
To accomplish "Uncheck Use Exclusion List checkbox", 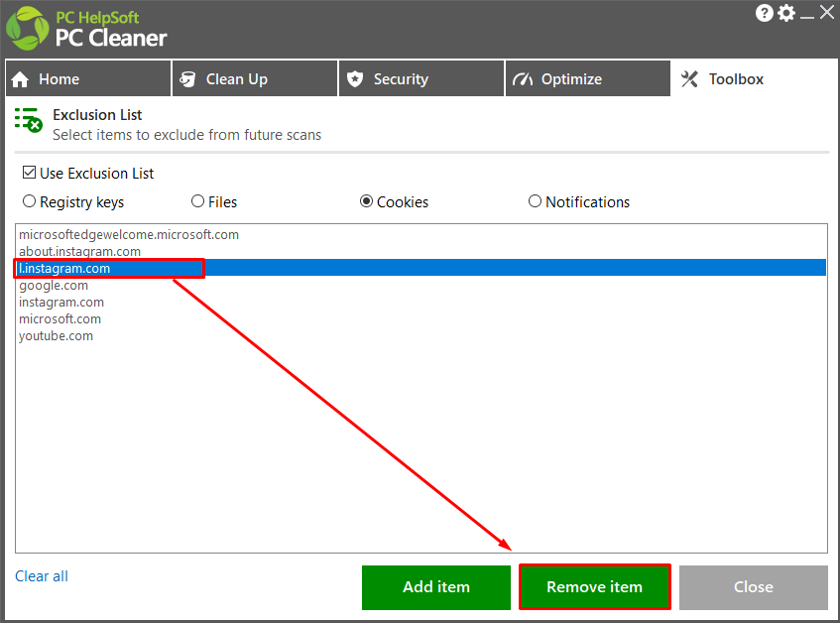I will tap(29, 173).
